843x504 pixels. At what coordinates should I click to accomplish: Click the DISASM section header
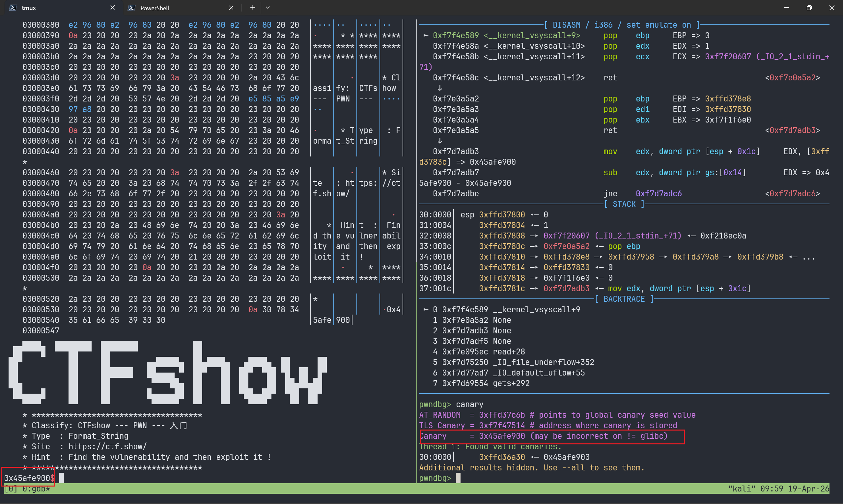click(622, 25)
